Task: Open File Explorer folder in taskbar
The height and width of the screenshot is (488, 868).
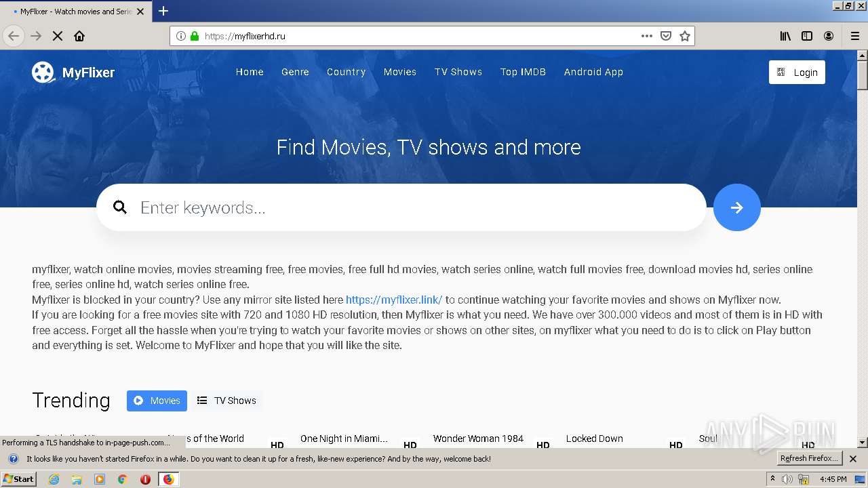Action: click(x=77, y=479)
